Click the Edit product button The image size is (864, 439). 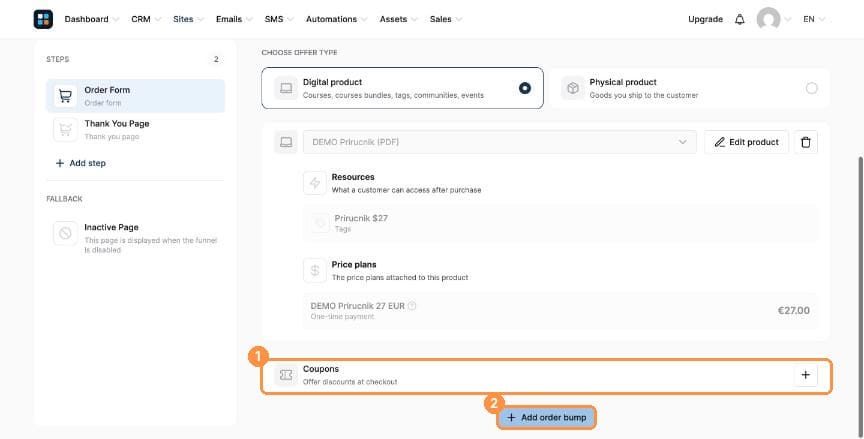point(747,142)
